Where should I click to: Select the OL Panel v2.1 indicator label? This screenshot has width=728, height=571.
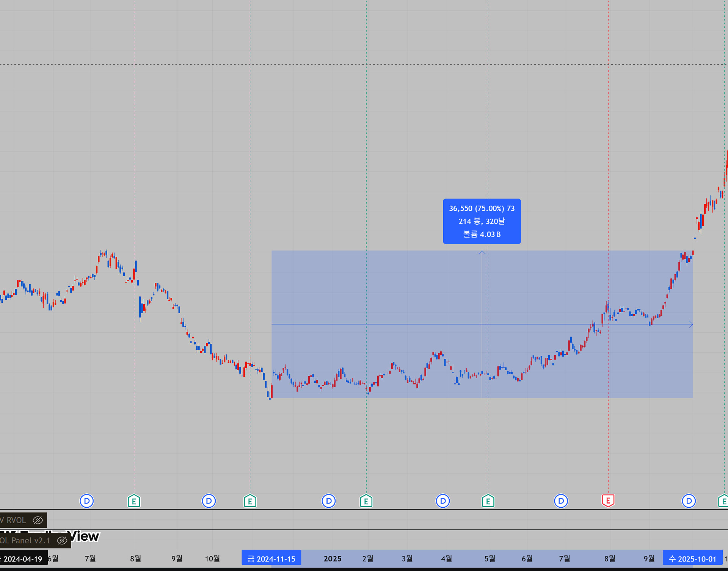click(25, 541)
